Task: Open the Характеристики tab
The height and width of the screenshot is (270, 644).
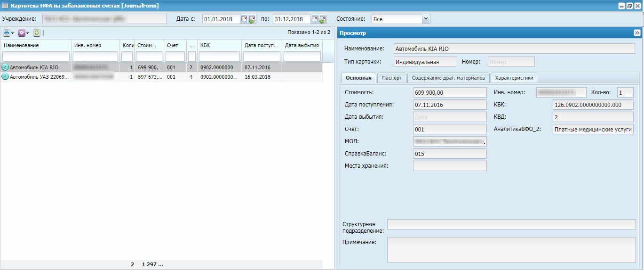Action: point(514,78)
